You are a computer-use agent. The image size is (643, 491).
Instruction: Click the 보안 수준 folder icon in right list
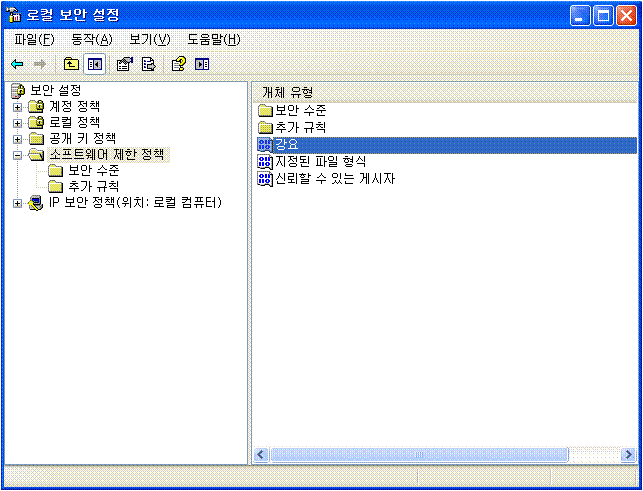tap(266, 111)
